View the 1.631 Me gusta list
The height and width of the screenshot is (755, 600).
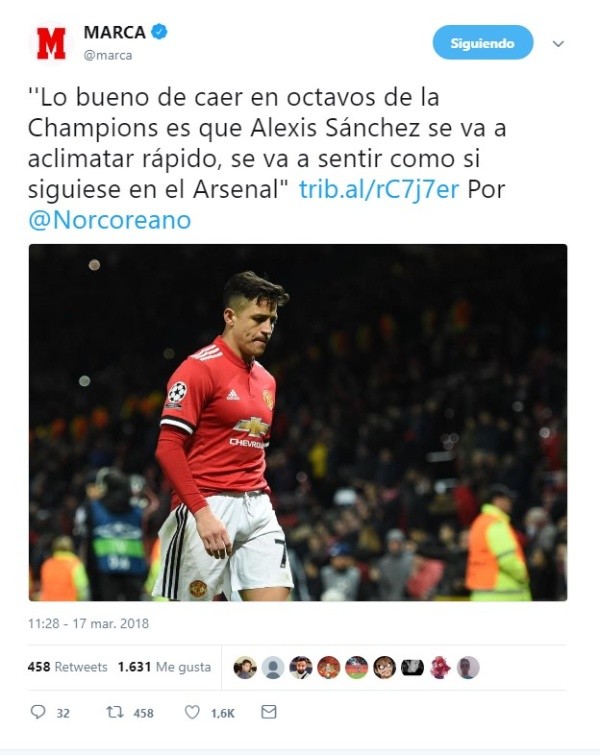tap(164, 667)
